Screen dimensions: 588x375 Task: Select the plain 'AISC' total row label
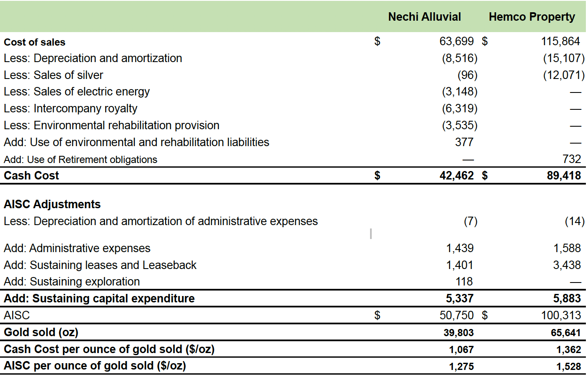(17, 315)
